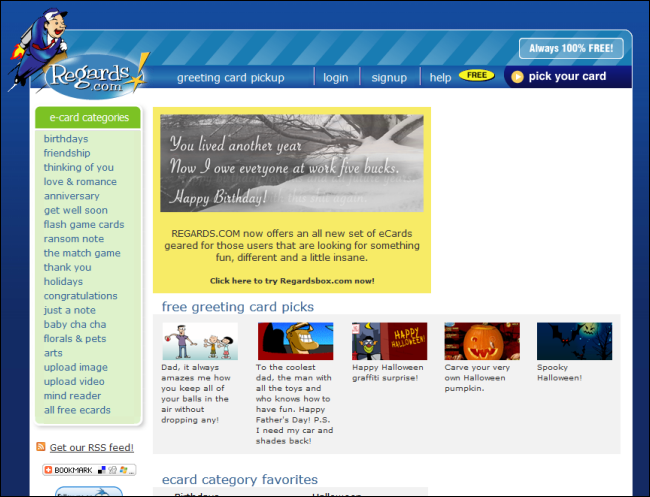This screenshot has height=497, width=650.
Task: Open the help menu item
Action: pyautogui.click(x=440, y=78)
